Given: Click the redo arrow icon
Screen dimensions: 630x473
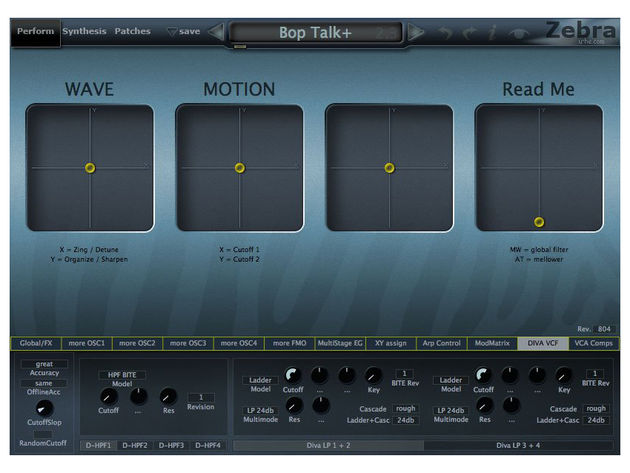Looking at the screenshot, I should (x=468, y=33).
